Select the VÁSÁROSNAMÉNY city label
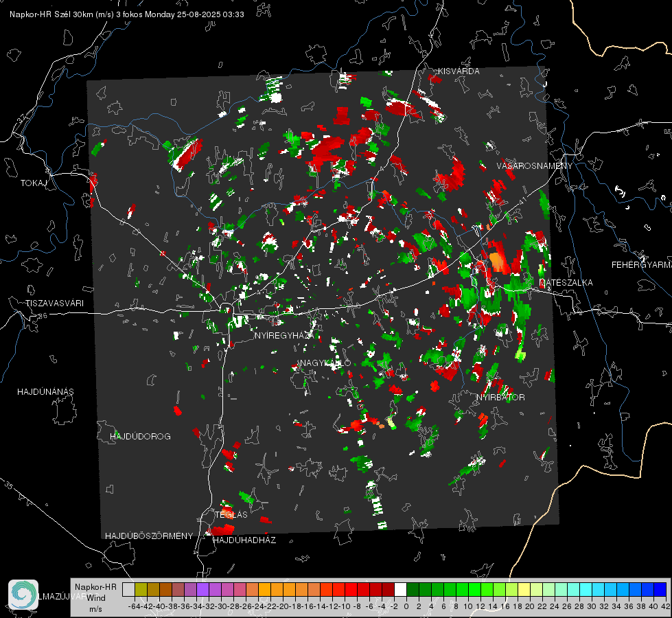The image size is (672, 618). coord(535,166)
